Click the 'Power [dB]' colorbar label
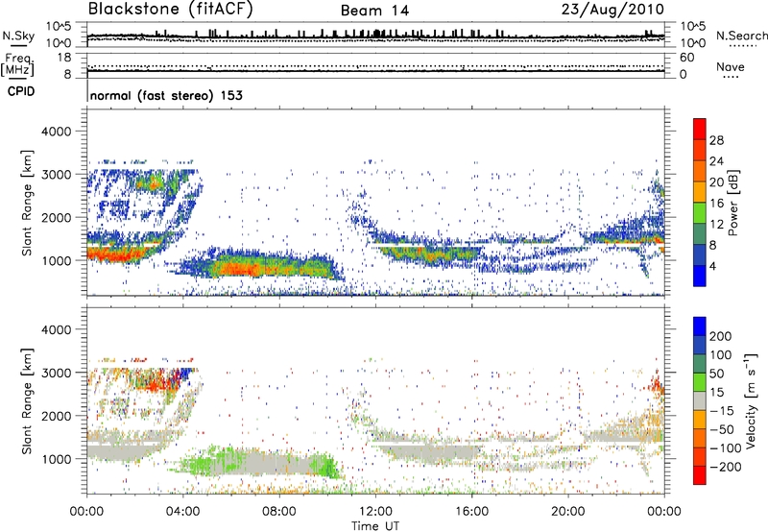 732,203
